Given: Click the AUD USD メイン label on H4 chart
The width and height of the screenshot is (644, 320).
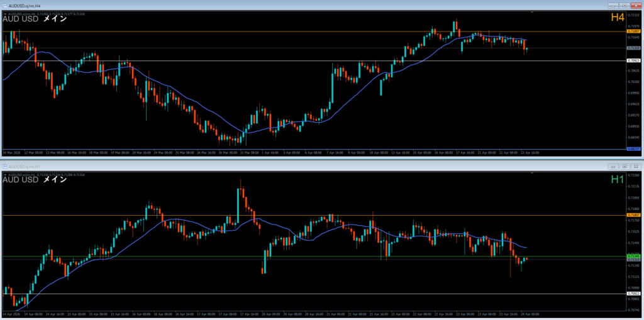Looking at the screenshot, I should [35, 19].
